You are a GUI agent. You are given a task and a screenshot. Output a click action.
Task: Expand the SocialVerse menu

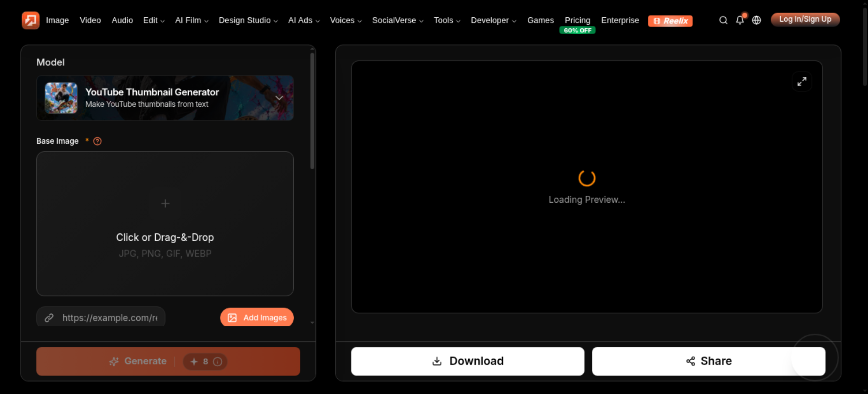398,20
